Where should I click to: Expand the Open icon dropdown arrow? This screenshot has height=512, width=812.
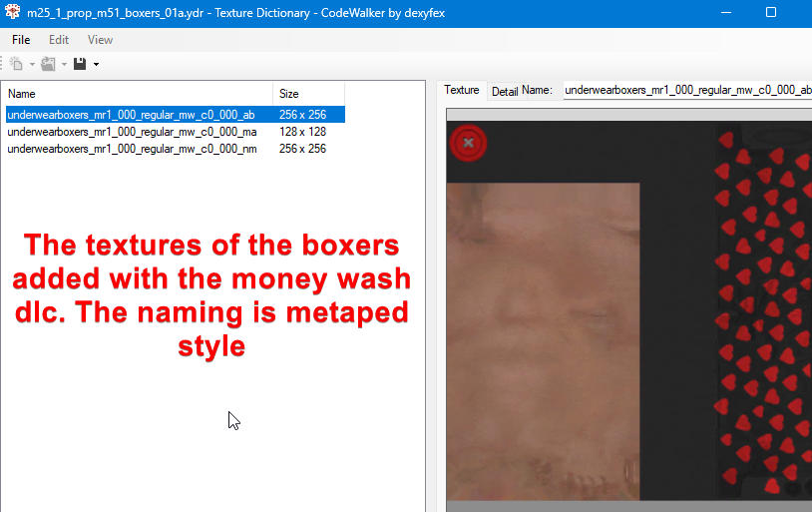click(x=63, y=65)
